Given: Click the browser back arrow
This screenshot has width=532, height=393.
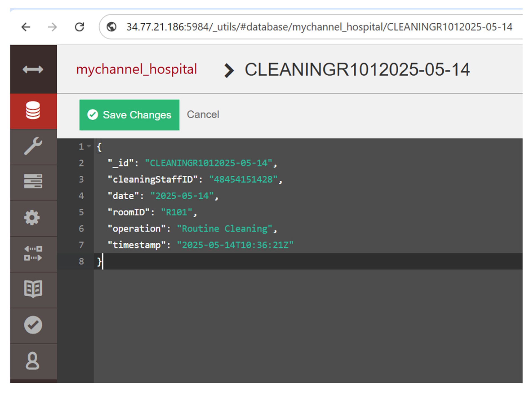Looking at the screenshot, I should 26,27.
